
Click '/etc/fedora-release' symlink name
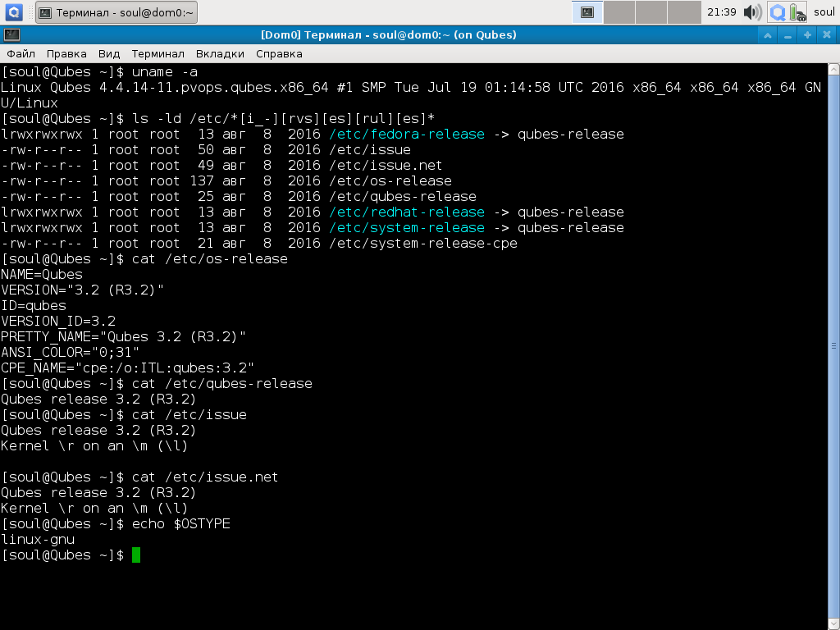[x=407, y=134]
